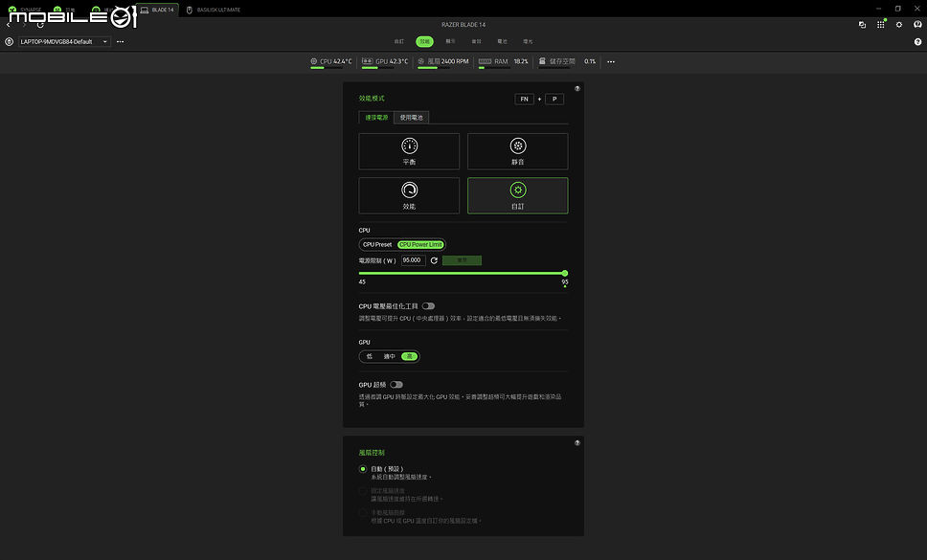Click the GPU card icon in the status bar

[x=367, y=61]
